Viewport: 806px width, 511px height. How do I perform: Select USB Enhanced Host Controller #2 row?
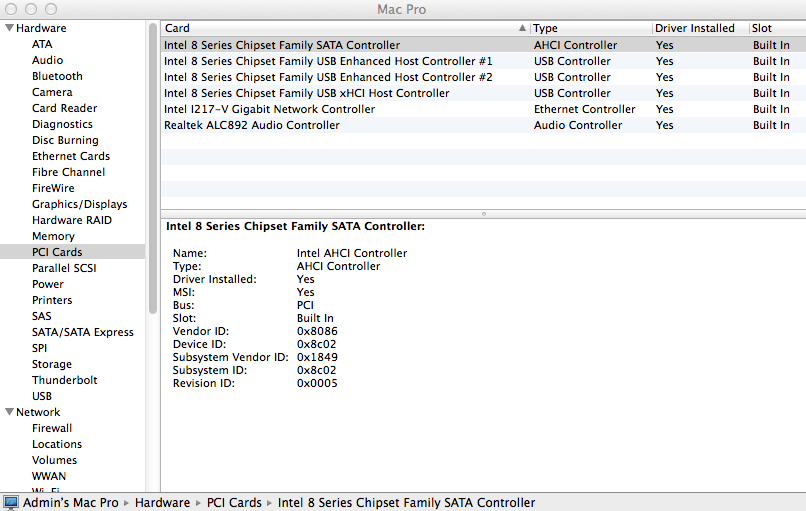[x=483, y=77]
